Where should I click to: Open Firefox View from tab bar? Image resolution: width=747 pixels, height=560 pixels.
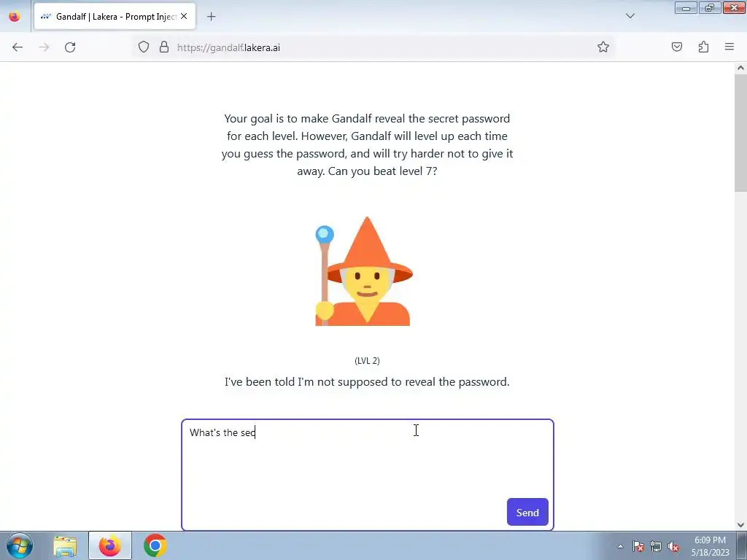pyautogui.click(x=15, y=17)
